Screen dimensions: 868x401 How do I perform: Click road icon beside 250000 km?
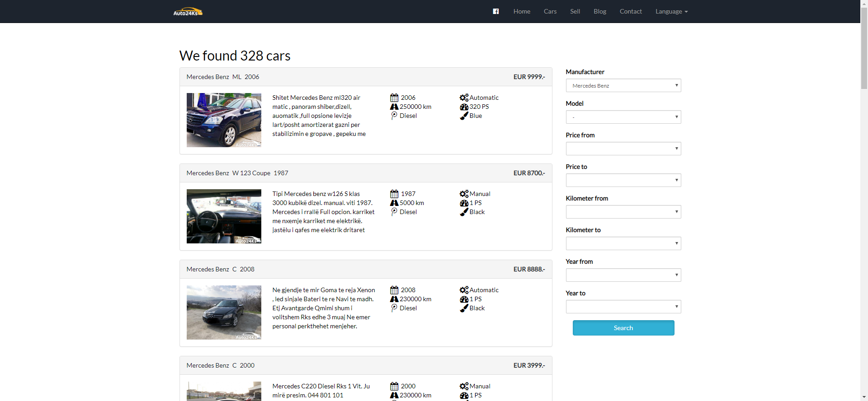tap(394, 107)
